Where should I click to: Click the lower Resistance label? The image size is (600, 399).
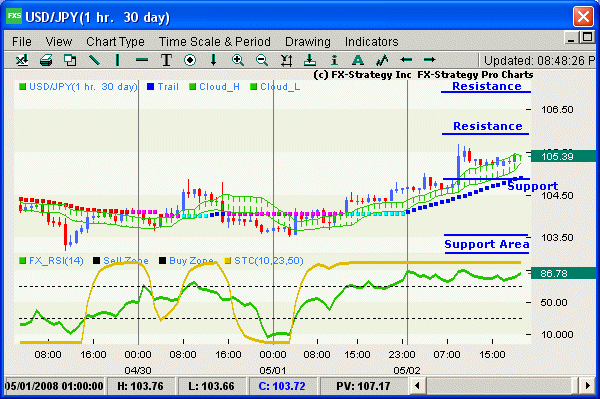coord(488,126)
